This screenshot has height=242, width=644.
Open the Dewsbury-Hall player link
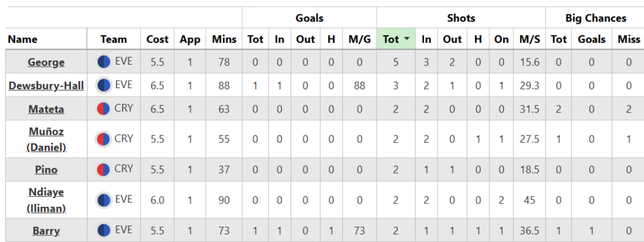point(46,85)
